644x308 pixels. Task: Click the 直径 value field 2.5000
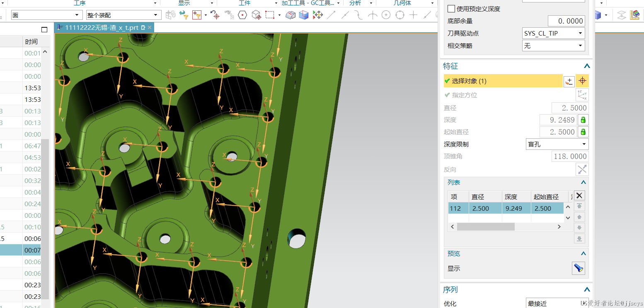tap(570, 108)
